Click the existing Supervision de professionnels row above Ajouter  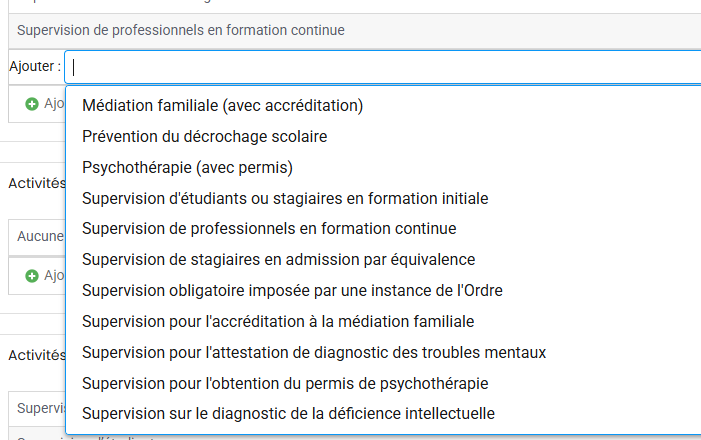181,30
